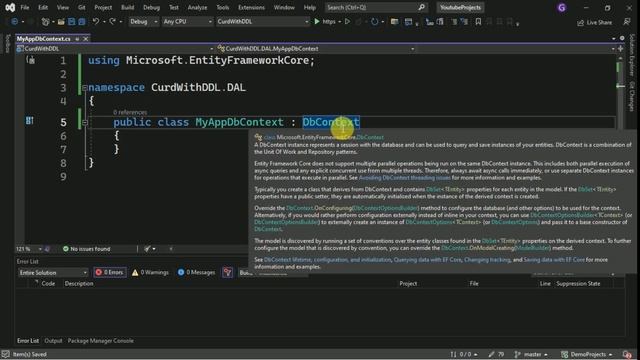Click the master branch status item

tap(531, 354)
